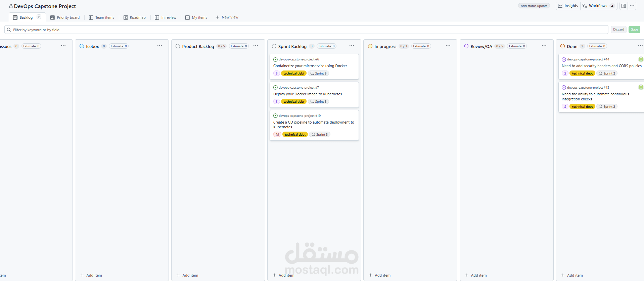Add item to In progress column
The image size is (644, 282).
[x=379, y=275]
